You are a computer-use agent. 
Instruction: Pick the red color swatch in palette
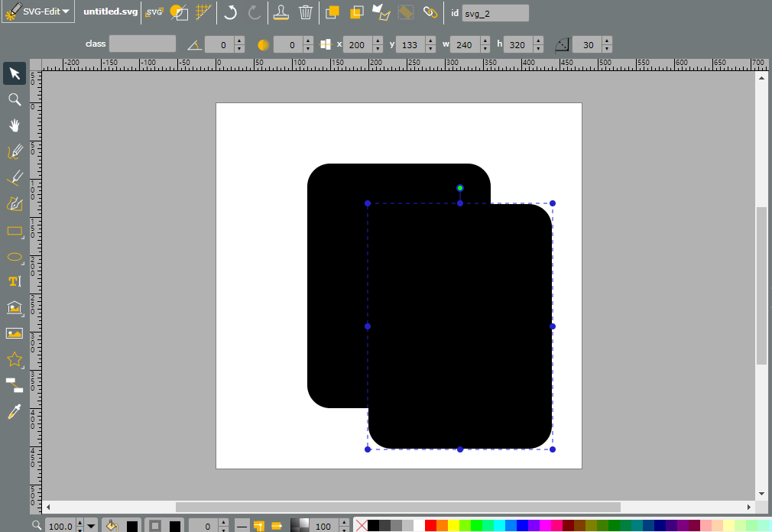coord(430,526)
